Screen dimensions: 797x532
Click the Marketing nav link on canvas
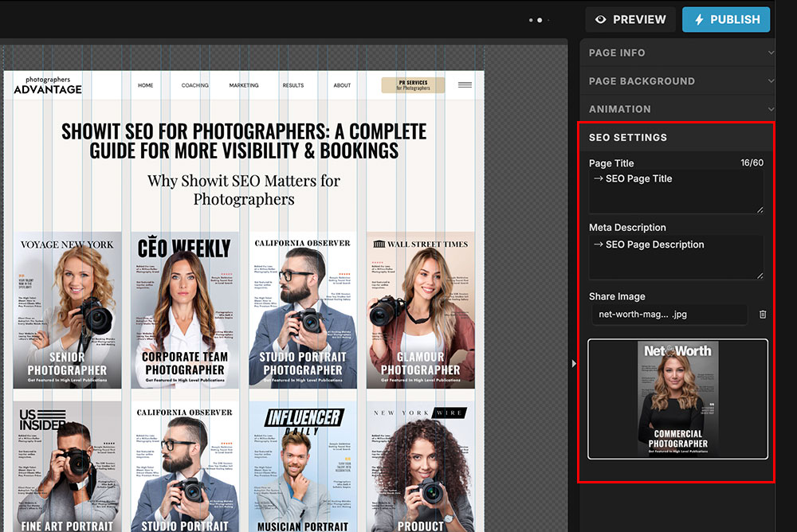[243, 85]
